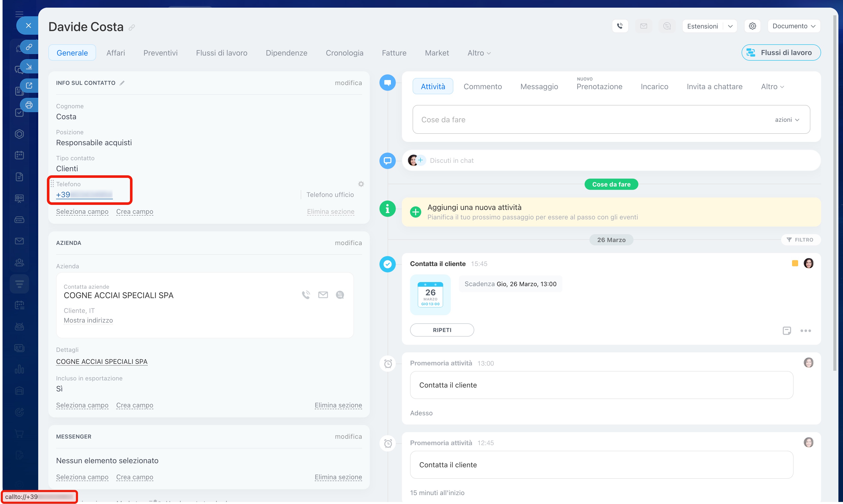Screen dimensions: 843x504
Task: Click the phone call icon in header
Action: click(620, 26)
